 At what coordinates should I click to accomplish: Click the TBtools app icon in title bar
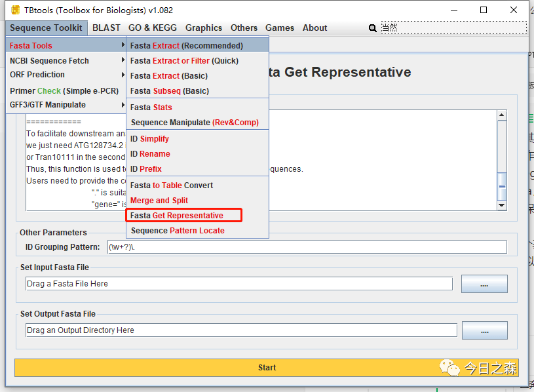point(15,10)
